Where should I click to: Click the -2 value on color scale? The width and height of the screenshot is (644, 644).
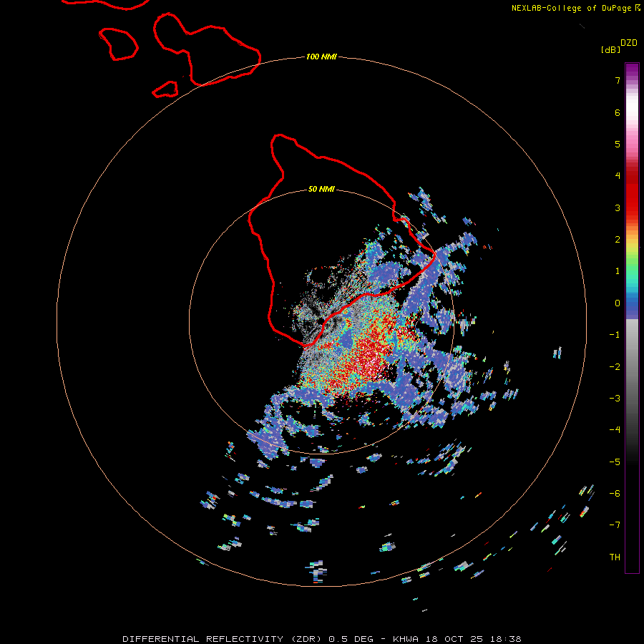(615, 367)
